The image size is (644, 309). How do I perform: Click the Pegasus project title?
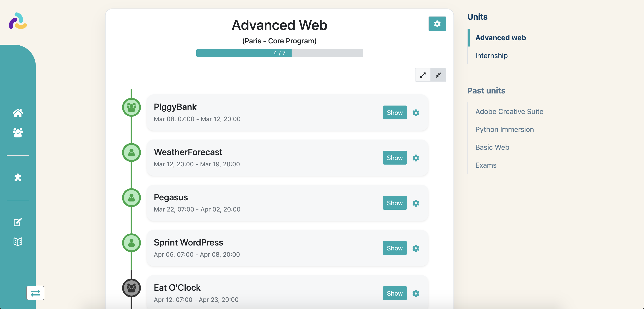coord(171,197)
